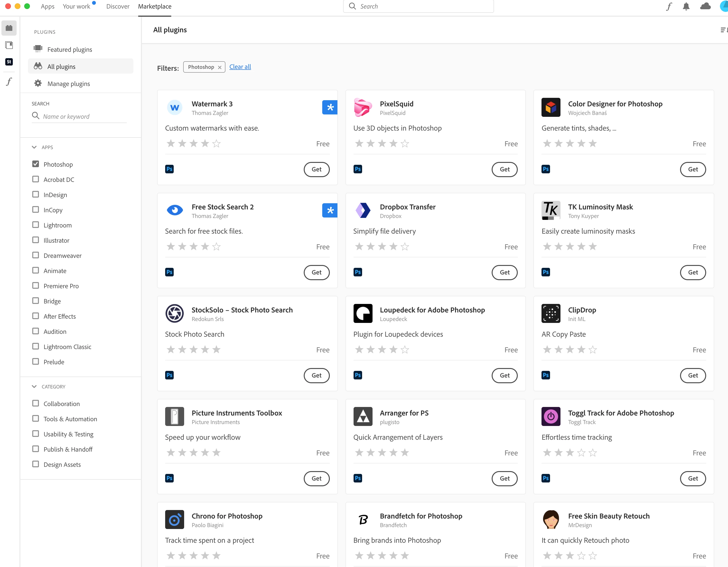Collapse the Category filter section

(34, 387)
